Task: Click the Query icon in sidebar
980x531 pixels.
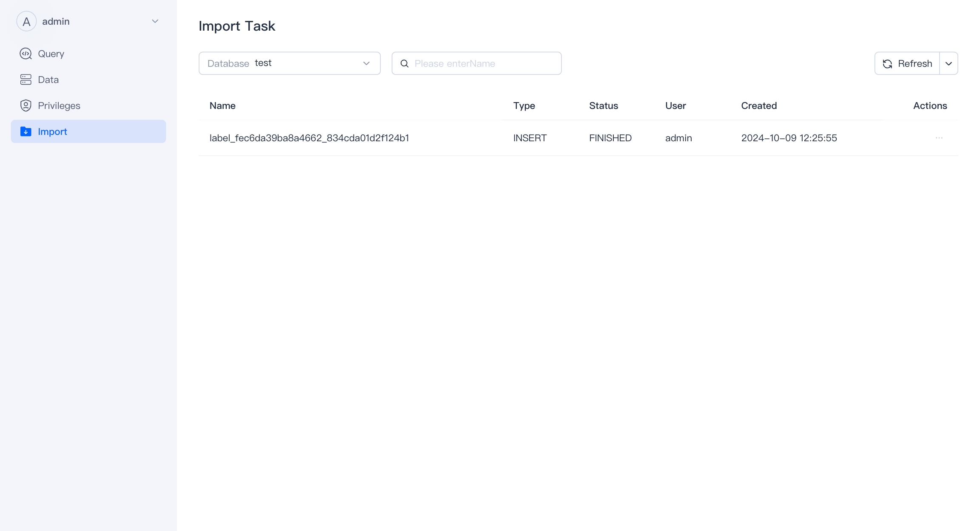Action: coord(26,54)
